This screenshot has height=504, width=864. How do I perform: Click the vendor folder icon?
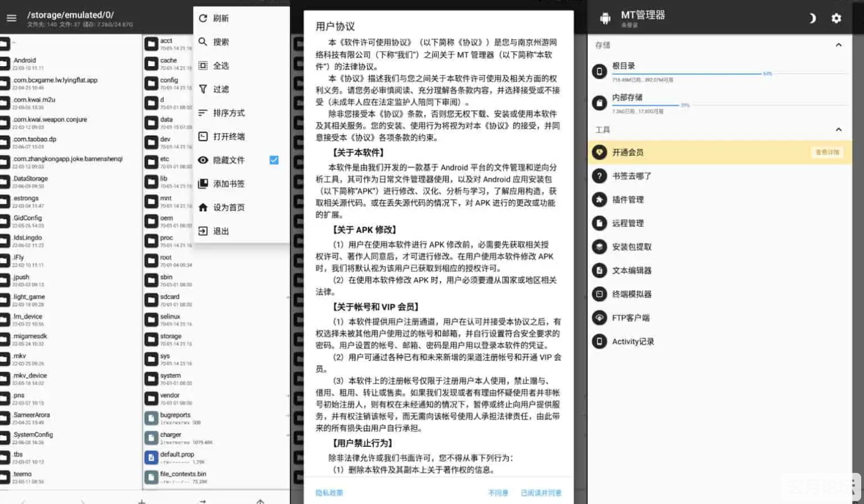[x=151, y=398]
